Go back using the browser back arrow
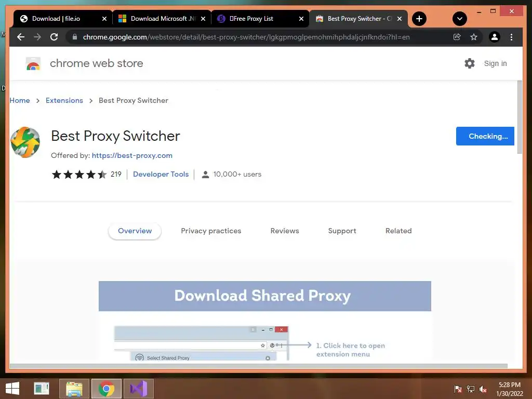532x399 pixels. [21, 37]
